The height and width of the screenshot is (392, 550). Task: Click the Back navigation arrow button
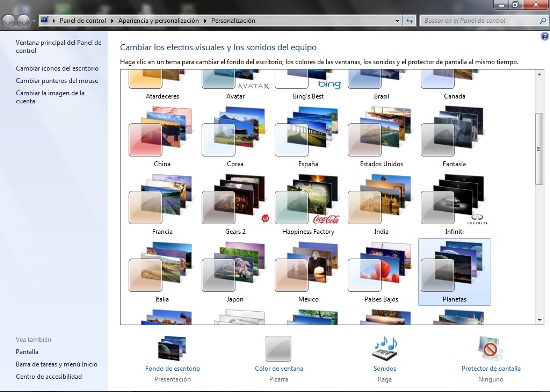click(8, 21)
